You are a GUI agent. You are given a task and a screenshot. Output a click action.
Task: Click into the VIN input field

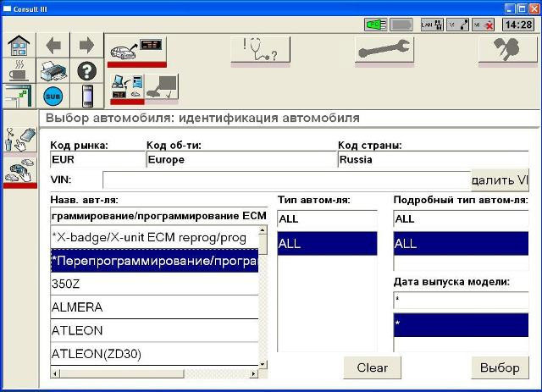pyautogui.click(x=286, y=179)
